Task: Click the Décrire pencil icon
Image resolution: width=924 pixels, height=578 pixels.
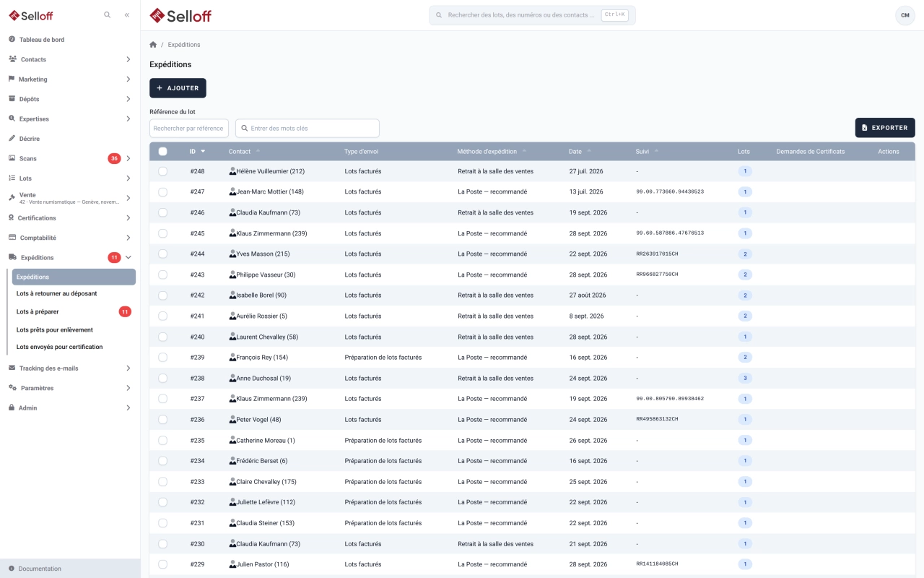Action: 12,138
